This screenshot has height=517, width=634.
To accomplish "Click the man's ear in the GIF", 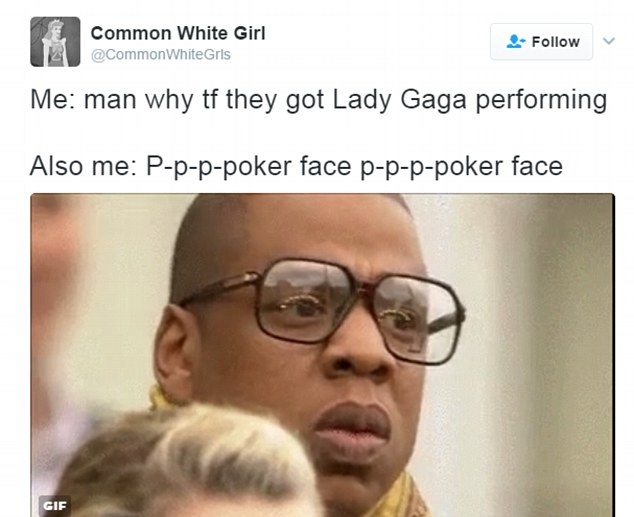I will point(176,351).
